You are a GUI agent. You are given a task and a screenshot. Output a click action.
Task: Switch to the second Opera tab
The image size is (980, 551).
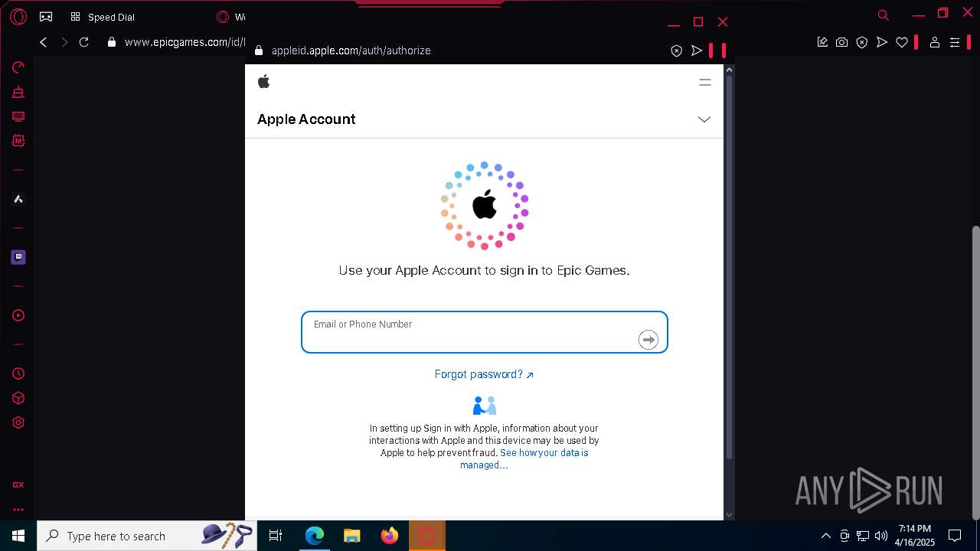[230, 17]
